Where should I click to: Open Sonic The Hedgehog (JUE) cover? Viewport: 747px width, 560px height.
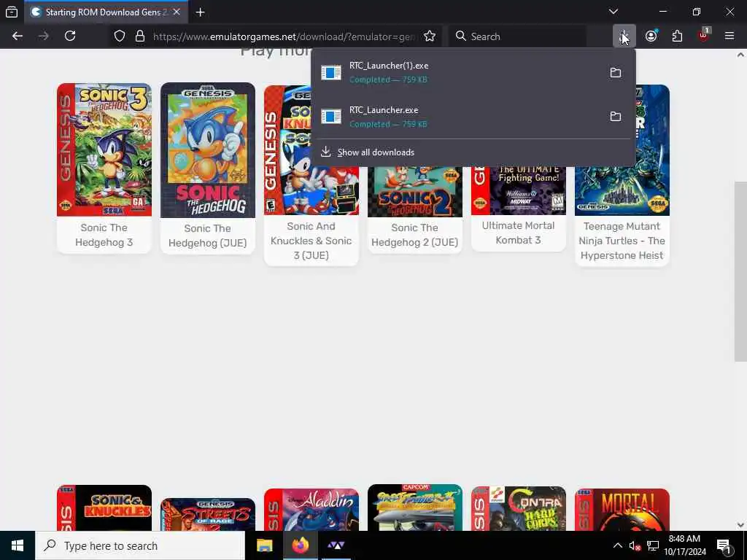coord(208,150)
